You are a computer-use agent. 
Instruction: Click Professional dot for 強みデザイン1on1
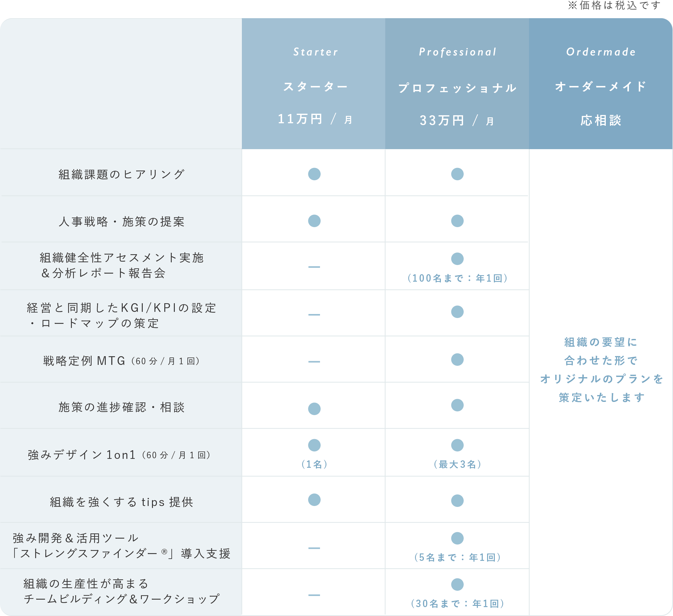[457, 445]
